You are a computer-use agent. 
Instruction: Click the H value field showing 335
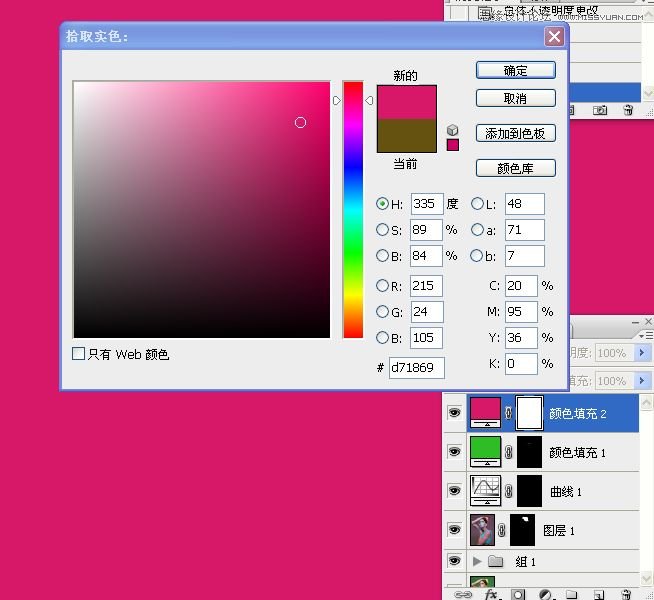pyautogui.click(x=427, y=204)
